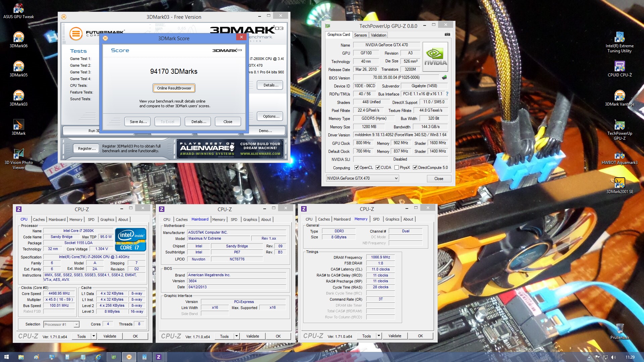Open Tools dropdown arrow in CPU window
The width and height of the screenshot is (644, 362).
coord(94,336)
